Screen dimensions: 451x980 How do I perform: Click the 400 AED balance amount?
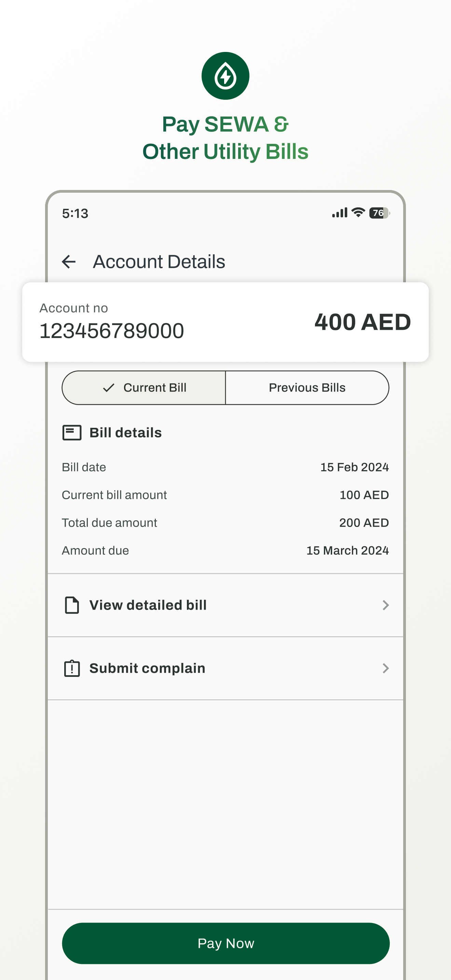363,322
